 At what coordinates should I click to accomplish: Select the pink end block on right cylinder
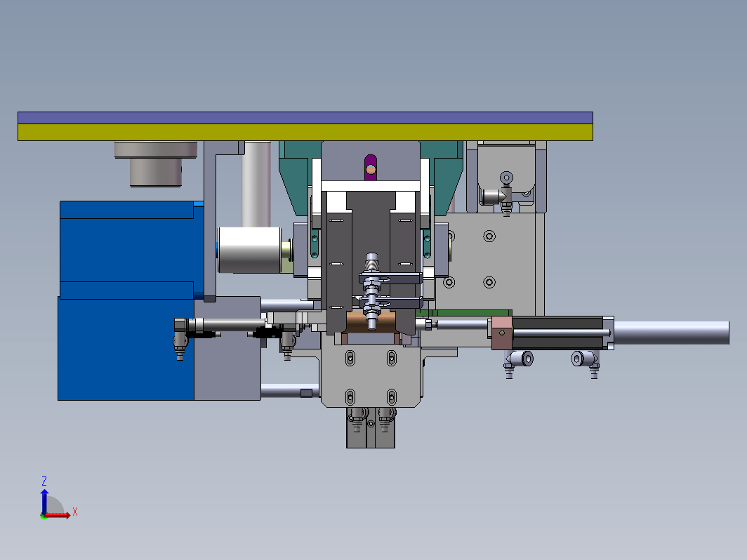[502, 333]
